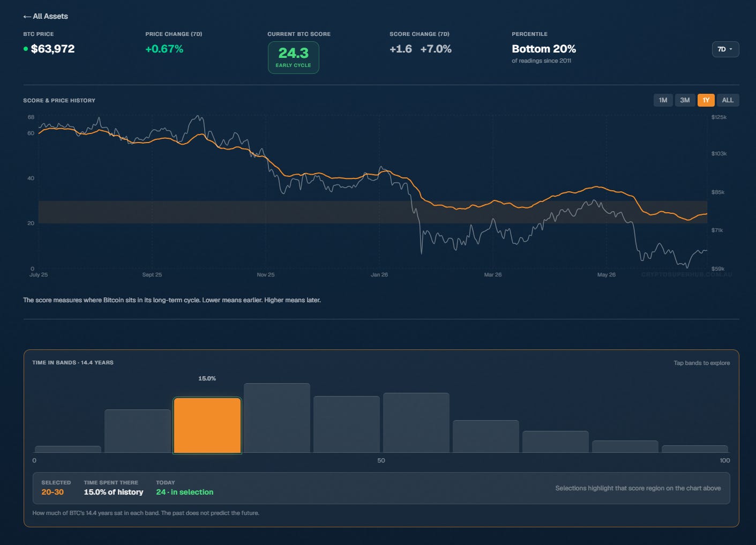Select the 1Y chart range
756x545 pixels.
coord(706,100)
